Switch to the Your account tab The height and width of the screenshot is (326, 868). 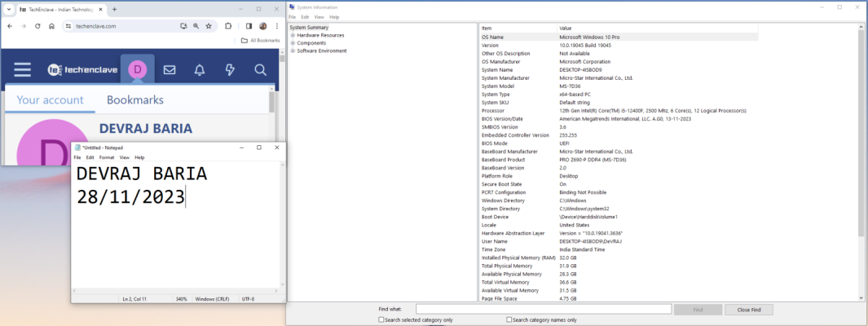tap(50, 100)
